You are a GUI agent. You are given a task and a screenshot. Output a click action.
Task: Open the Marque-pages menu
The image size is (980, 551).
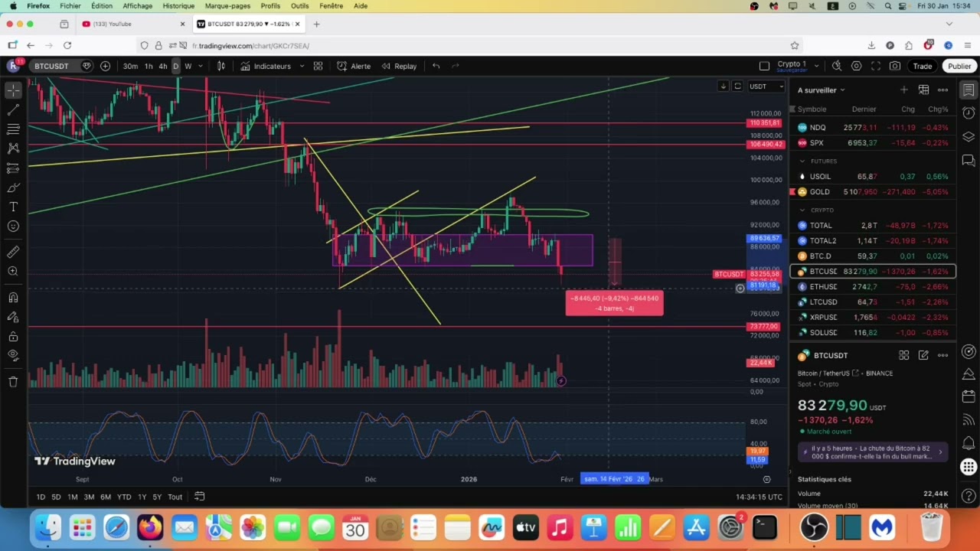click(x=227, y=6)
